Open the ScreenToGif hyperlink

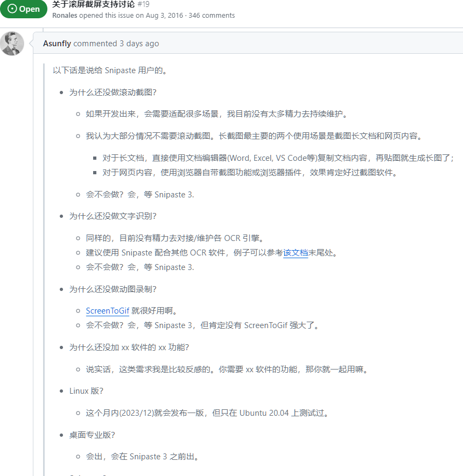[108, 311]
